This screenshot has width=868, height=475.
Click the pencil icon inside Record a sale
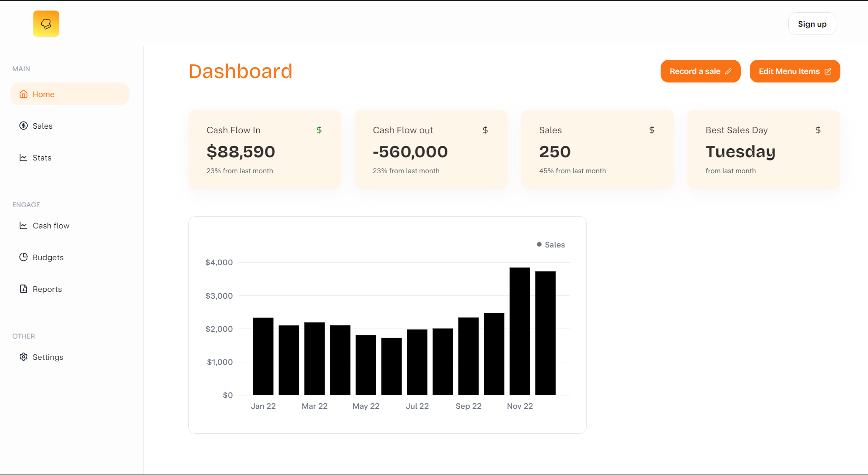[729, 71]
